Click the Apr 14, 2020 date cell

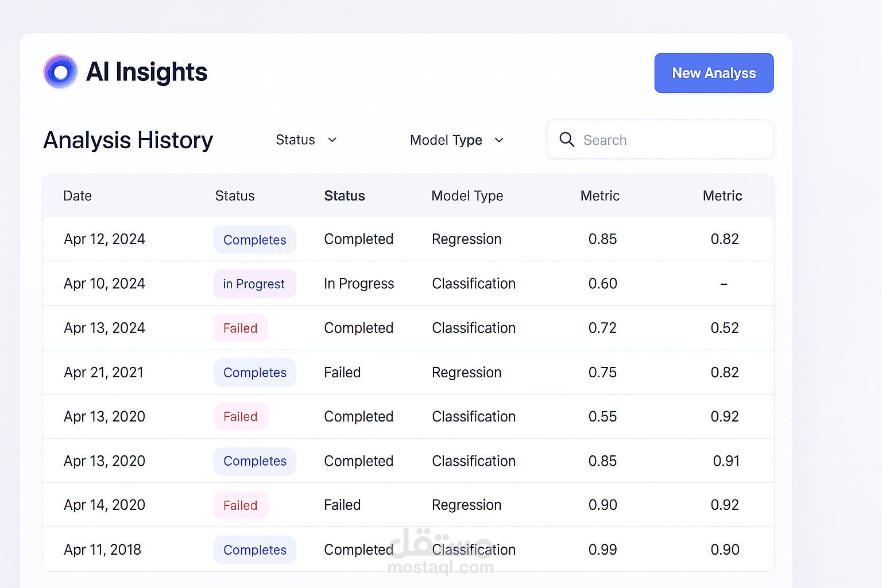click(x=105, y=505)
